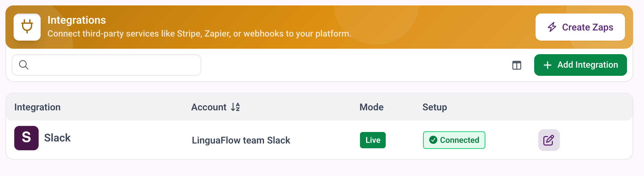Screen dimensions: 644x176
Task: Sort by the Account A–Z sort icon
Action: point(236,107)
